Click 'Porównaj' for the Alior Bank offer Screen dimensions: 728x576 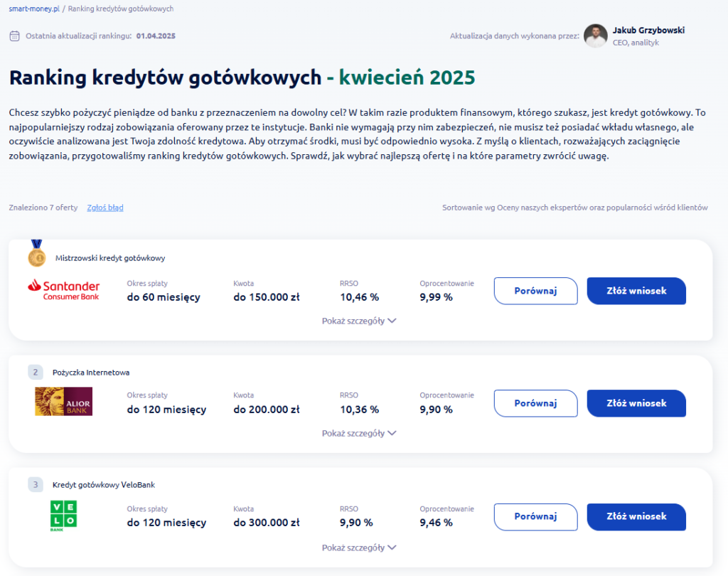pyautogui.click(x=535, y=403)
